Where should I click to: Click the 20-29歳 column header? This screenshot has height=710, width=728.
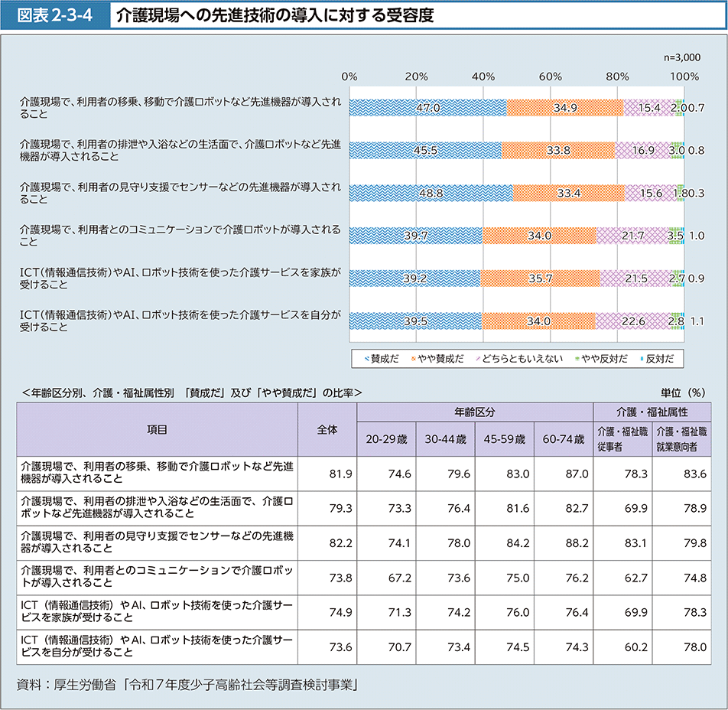click(x=386, y=439)
